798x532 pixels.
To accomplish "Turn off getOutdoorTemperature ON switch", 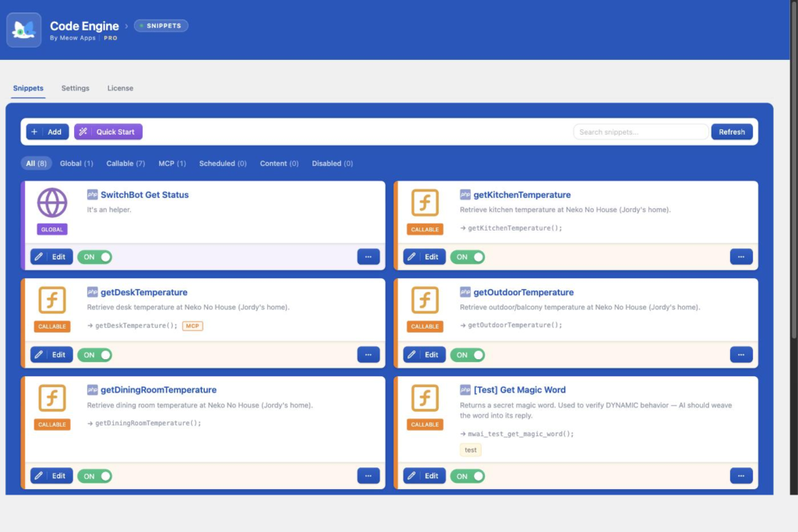I will 468,355.
